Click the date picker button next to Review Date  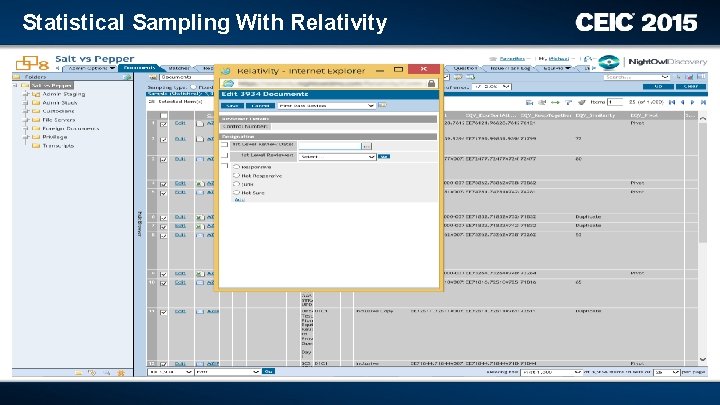point(366,146)
